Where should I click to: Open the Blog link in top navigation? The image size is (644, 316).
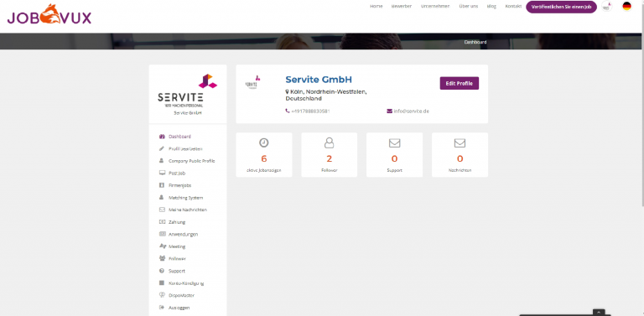pos(491,6)
